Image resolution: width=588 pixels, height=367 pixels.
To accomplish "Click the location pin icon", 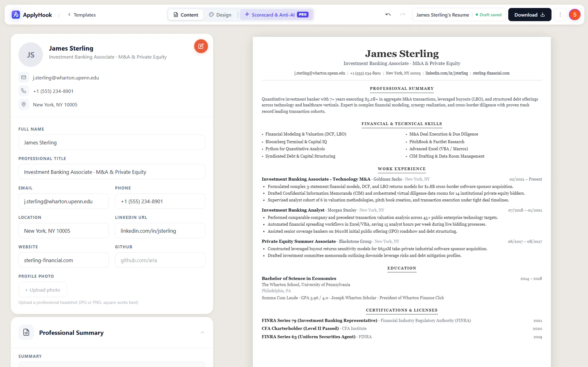I will (24, 105).
